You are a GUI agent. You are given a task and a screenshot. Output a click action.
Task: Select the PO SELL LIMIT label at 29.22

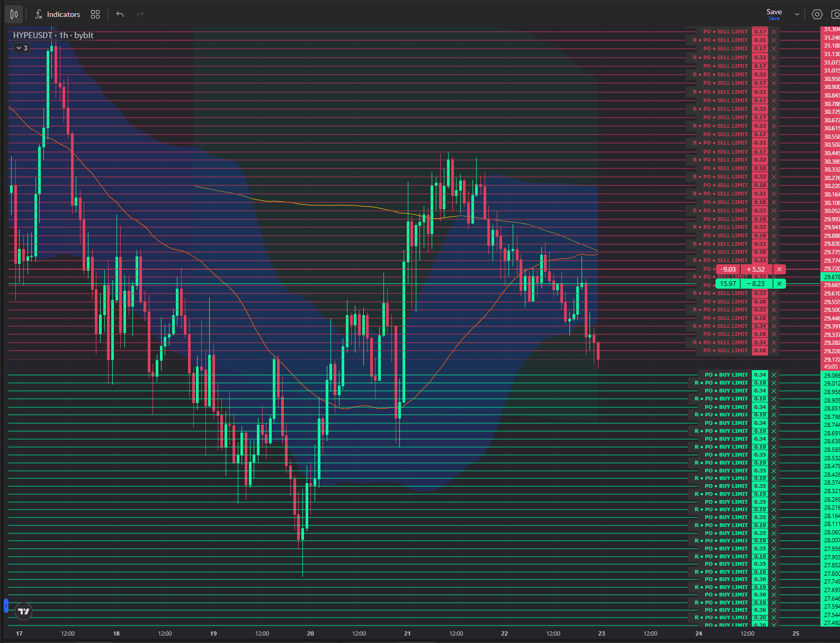[x=726, y=351]
